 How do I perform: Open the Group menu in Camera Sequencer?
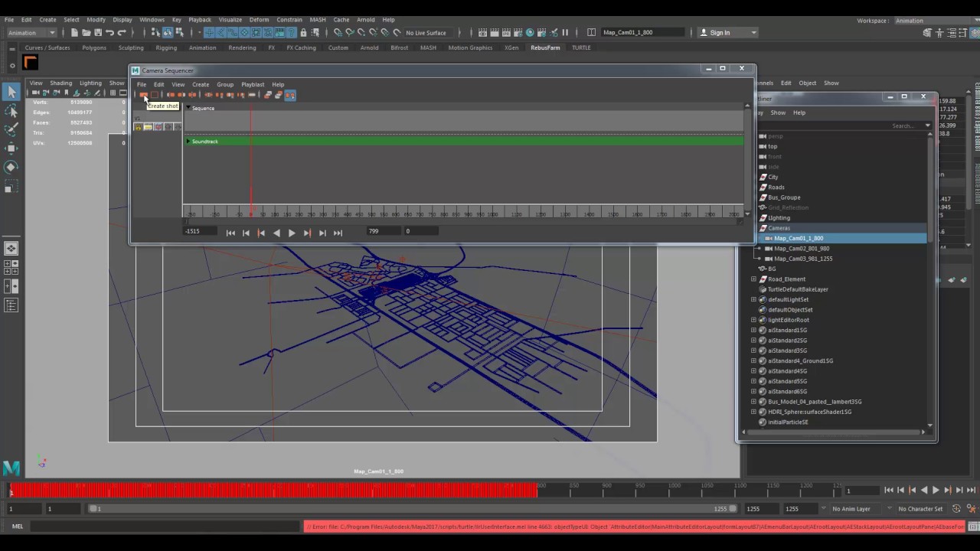(225, 84)
